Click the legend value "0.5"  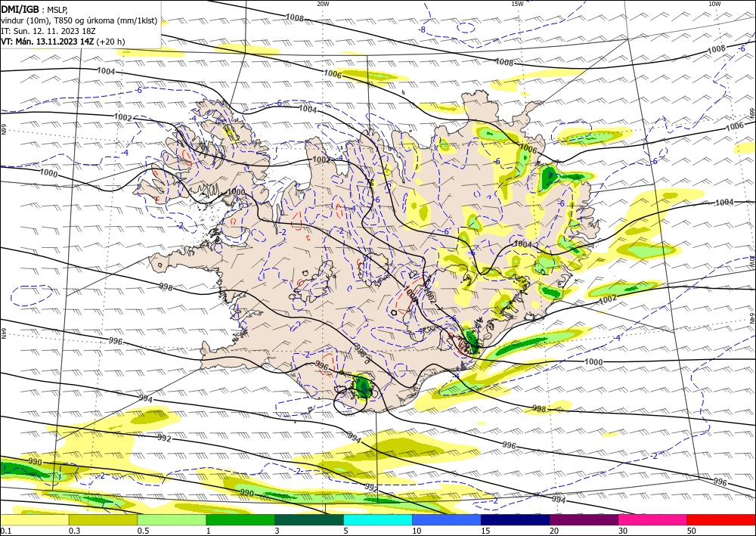tap(143, 531)
